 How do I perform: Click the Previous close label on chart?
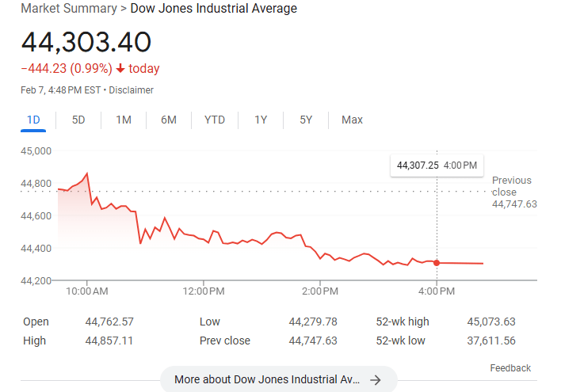point(512,186)
